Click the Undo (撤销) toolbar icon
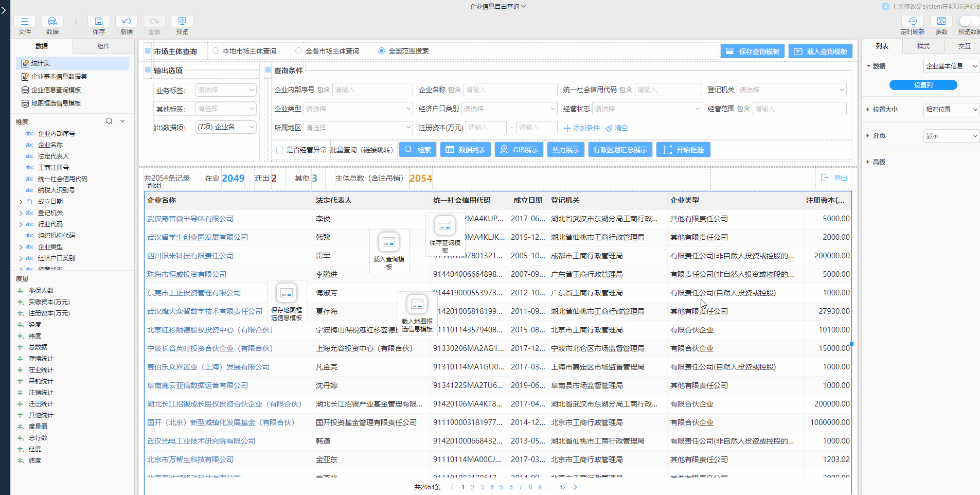Screen dimensions: 980x495 pyautogui.click(x=126, y=22)
